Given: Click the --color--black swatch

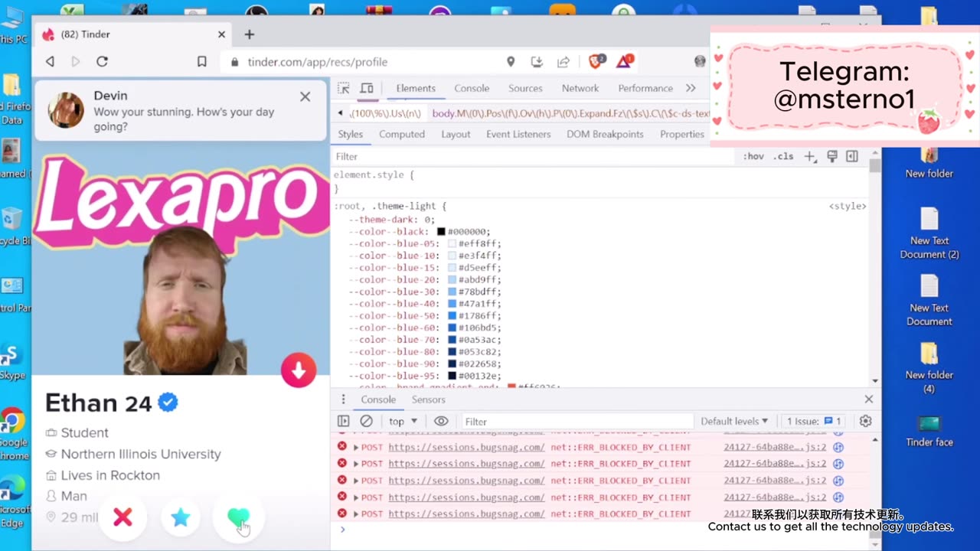Looking at the screenshot, I should coord(441,232).
